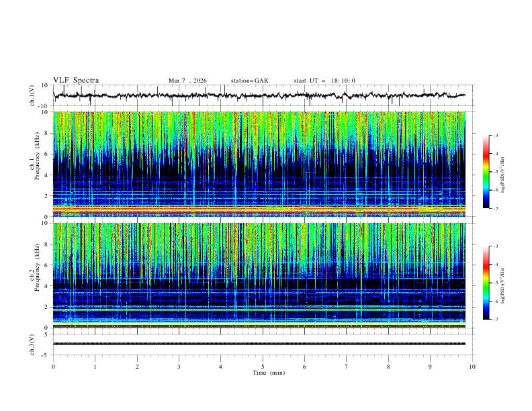Screen dimensions: 532x411
Task: Click time axis tick label "6"
Action: click(x=304, y=367)
